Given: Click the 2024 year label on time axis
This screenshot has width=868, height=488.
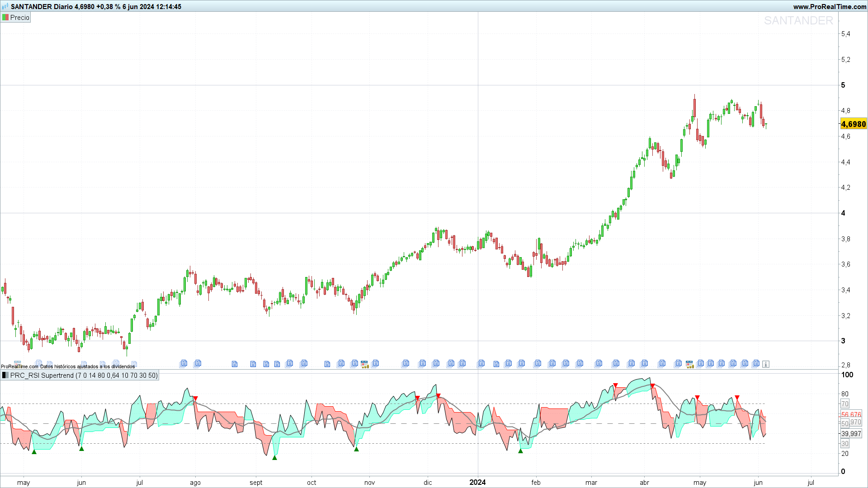Looking at the screenshot, I should [x=477, y=482].
